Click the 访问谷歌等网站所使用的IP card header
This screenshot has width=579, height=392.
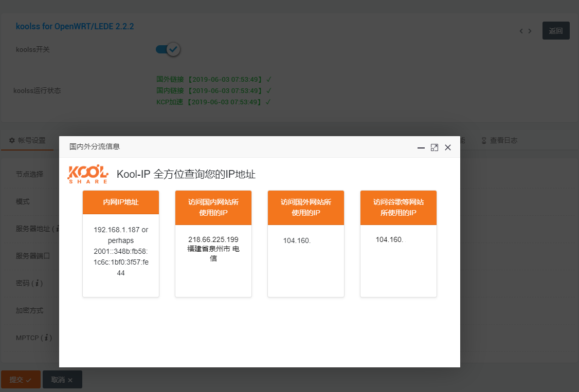click(x=399, y=207)
